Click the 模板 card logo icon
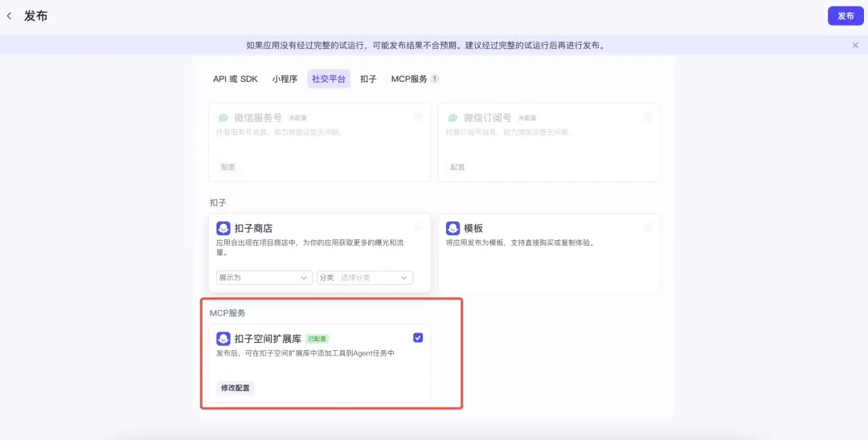 [453, 228]
